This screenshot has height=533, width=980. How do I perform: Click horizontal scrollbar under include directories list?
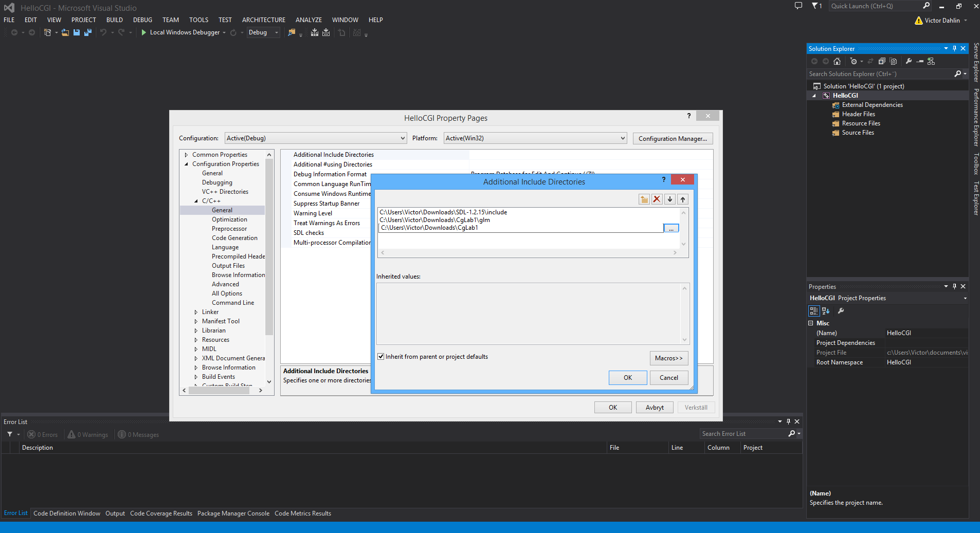tap(529, 253)
